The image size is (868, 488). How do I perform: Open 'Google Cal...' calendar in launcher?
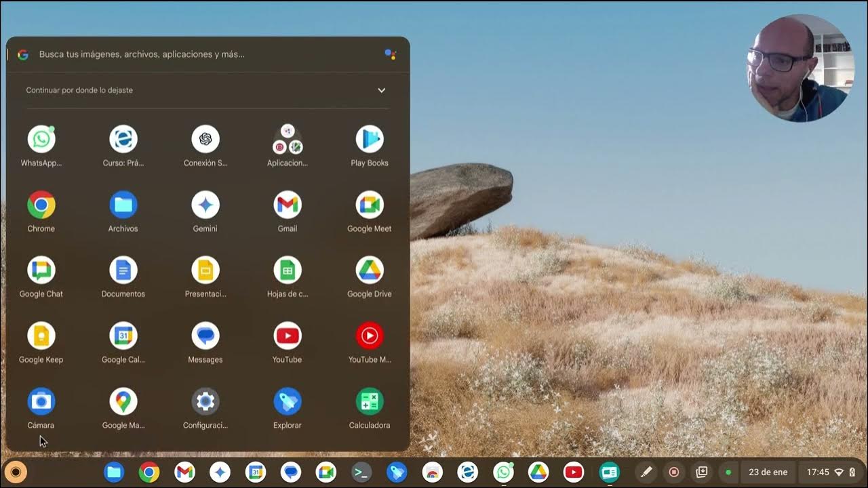tap(123, 335)
